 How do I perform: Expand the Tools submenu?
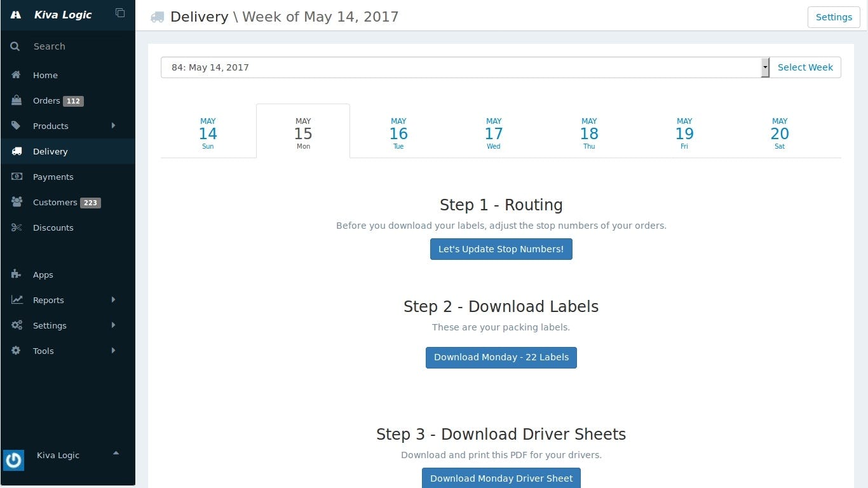click(x=113, y=350)
